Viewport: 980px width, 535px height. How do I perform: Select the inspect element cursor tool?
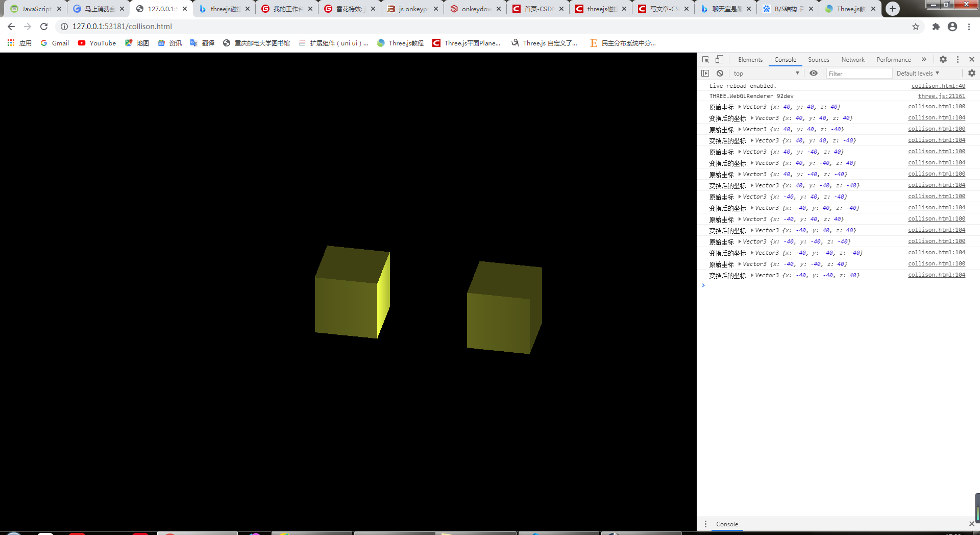pyautogui.click(x=705, y=59)
